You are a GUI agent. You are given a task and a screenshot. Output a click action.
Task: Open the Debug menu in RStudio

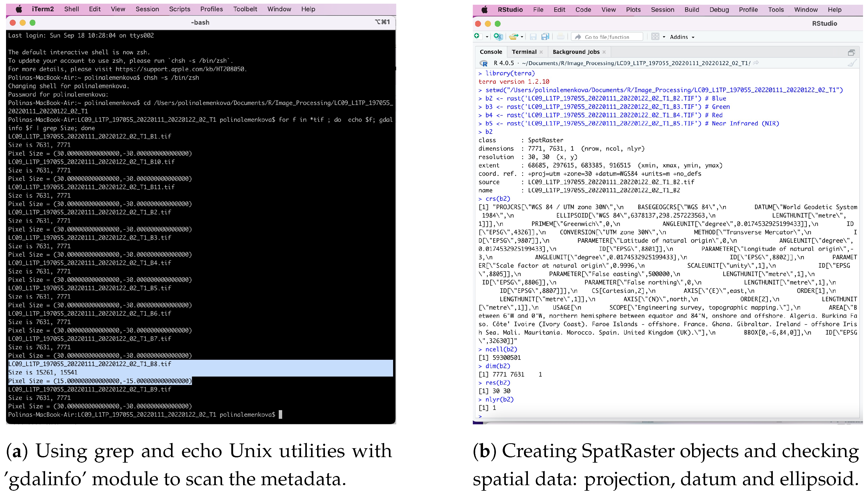(x=719, y=9)
